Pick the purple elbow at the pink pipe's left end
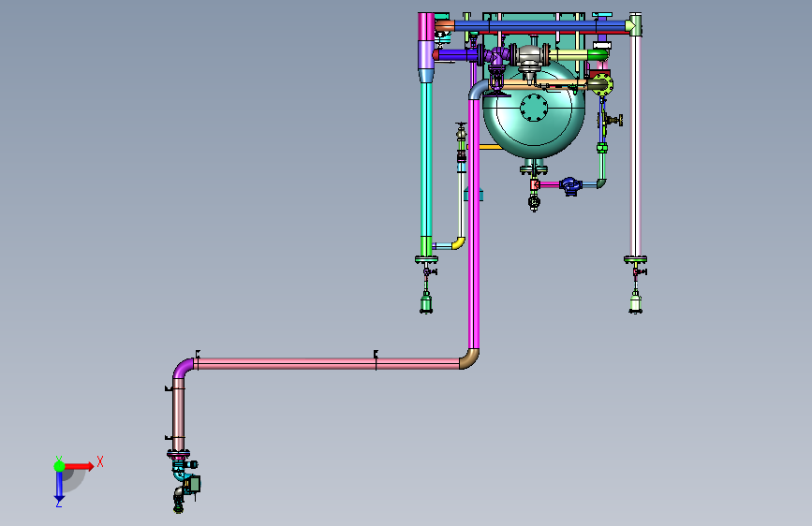 [x=183, y=369]
